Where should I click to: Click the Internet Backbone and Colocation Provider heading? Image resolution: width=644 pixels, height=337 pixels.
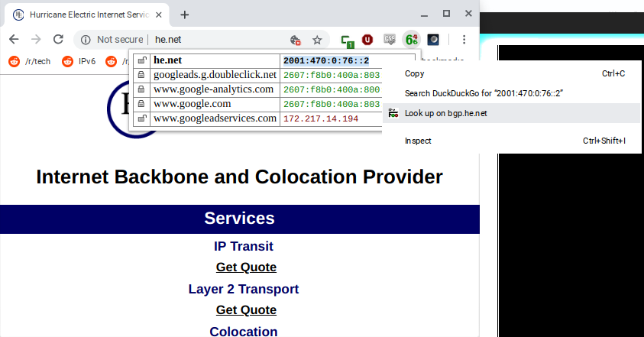click(x=239, y=177)
